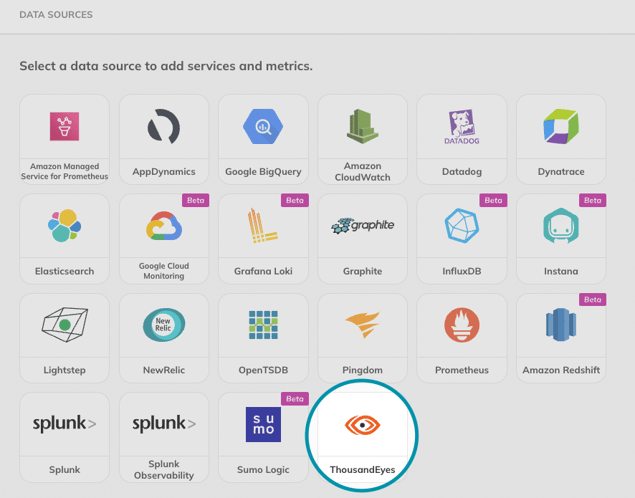Select the Instana robot icon
Viewport: 635px width, 498px height.
coord(561,226)
